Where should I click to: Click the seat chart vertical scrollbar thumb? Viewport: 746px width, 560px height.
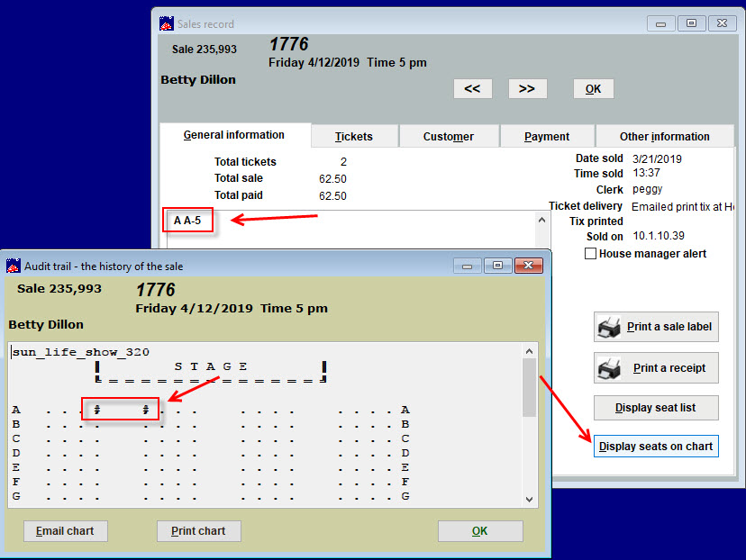530,387
